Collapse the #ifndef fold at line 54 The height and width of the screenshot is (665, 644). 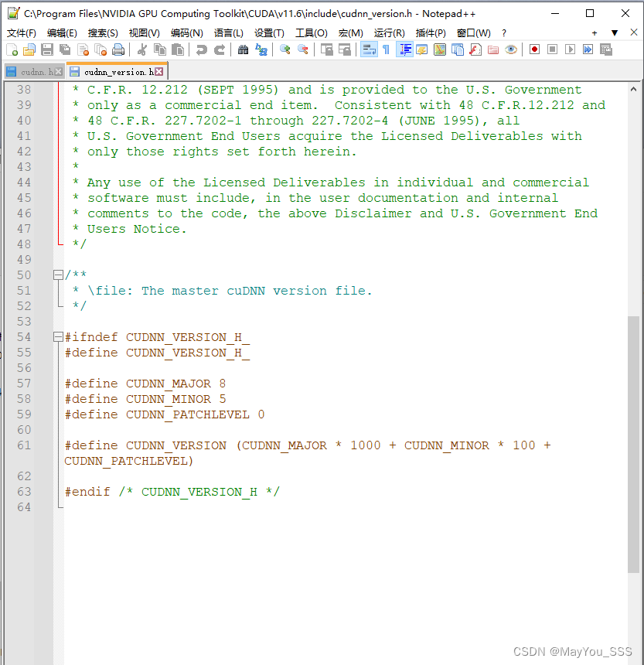tap(58, 336)
